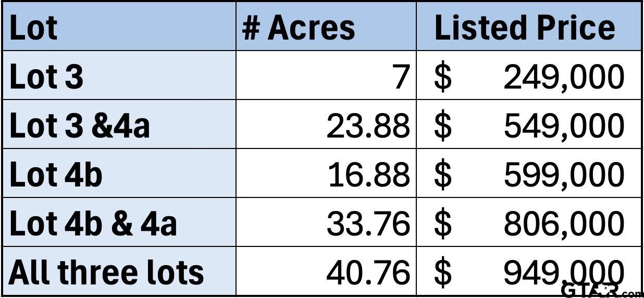Image resolution: width=644 pixels, height=298 pixels.
Task: Click the 23.88 acres cell
Action: (326, 125)
